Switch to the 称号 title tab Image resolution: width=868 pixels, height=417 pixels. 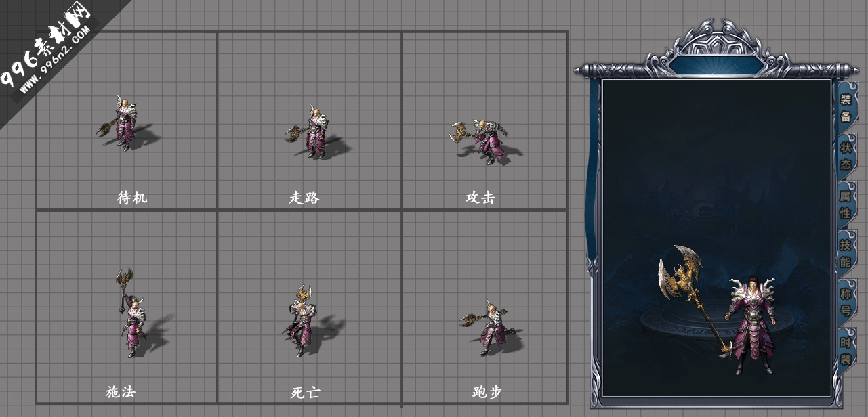click(846, 302)
